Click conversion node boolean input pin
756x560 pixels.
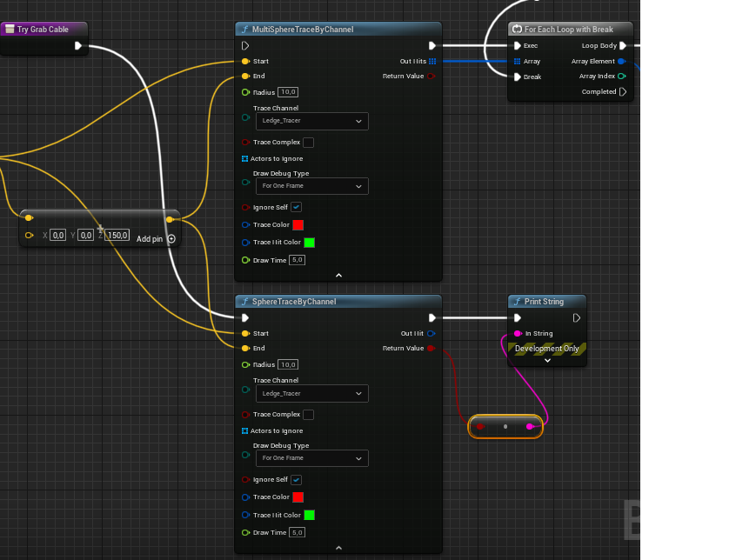point(480,426)
